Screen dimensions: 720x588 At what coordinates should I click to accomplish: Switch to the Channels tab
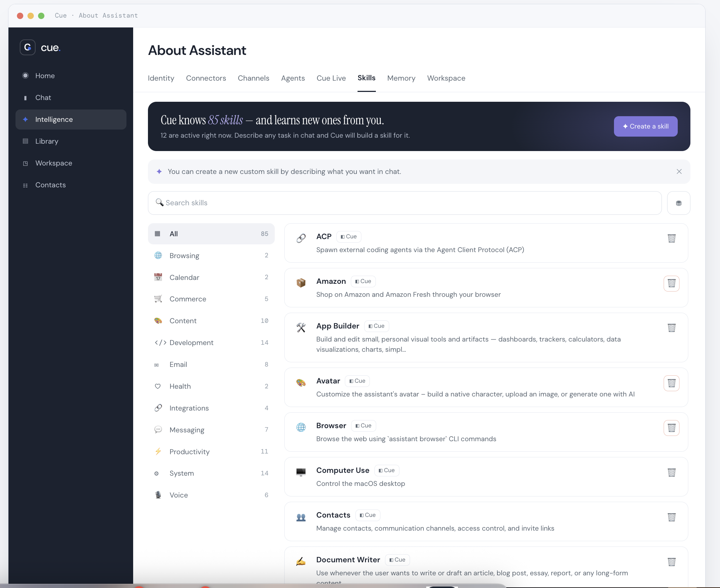pyautogui.click(x=254, y=78)
